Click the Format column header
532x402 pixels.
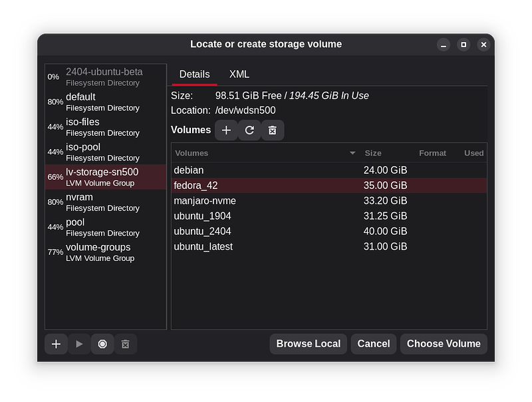[x=432, y=153]
